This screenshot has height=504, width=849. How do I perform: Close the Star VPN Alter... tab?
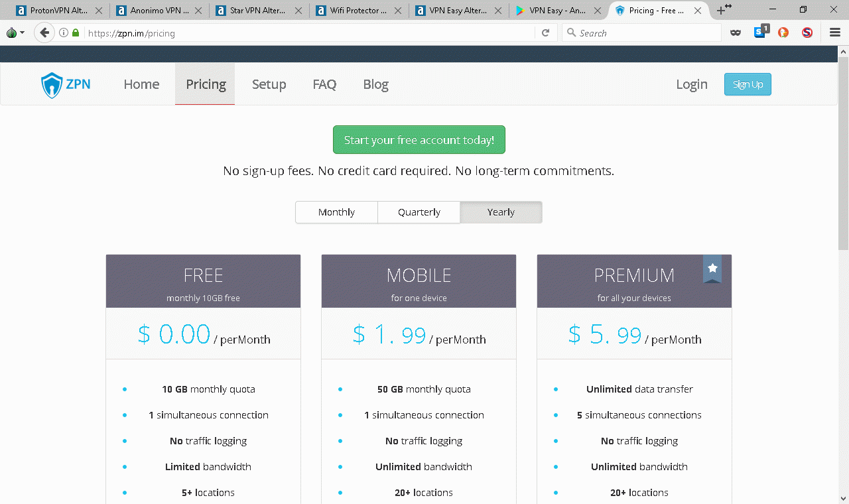(x=298, y=11)
